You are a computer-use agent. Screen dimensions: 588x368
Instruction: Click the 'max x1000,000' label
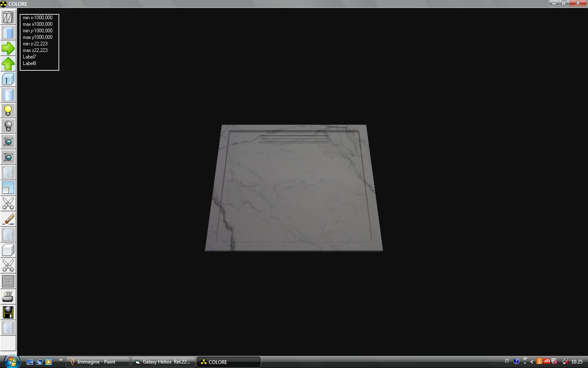[x=38, y=24]
